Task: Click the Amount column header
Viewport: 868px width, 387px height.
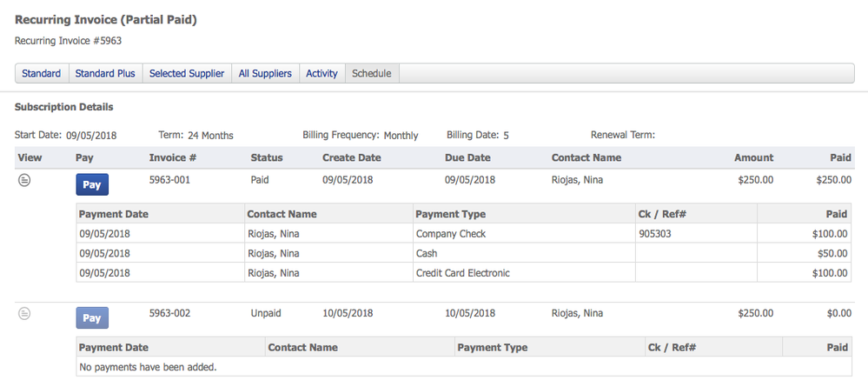Action: pyautogui.click(x=753, y=157)
